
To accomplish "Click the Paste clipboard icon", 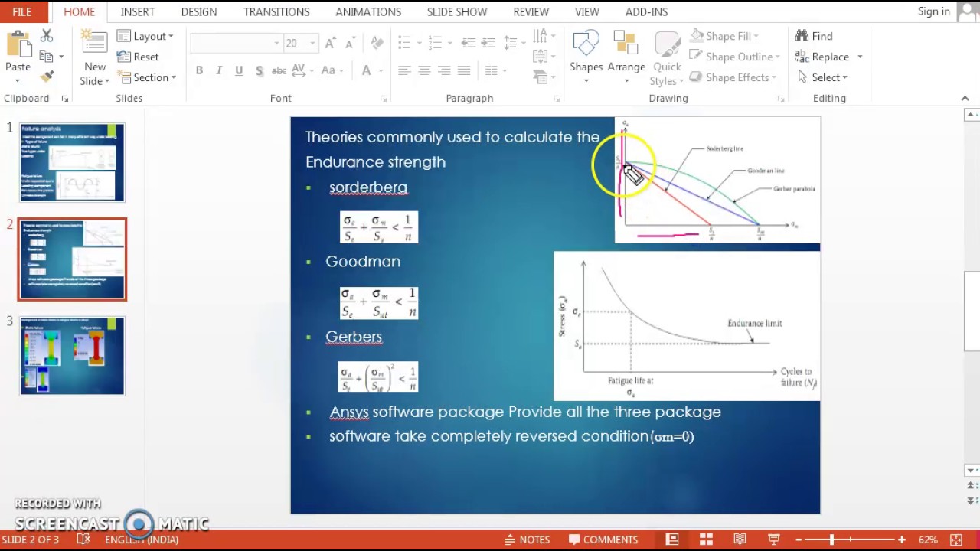I will coord(18,44).
